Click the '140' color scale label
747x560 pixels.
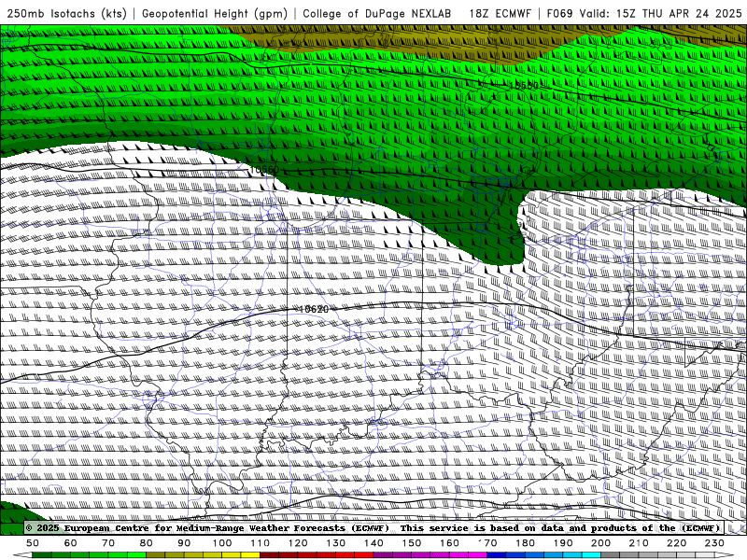click(x=374, y=543)
